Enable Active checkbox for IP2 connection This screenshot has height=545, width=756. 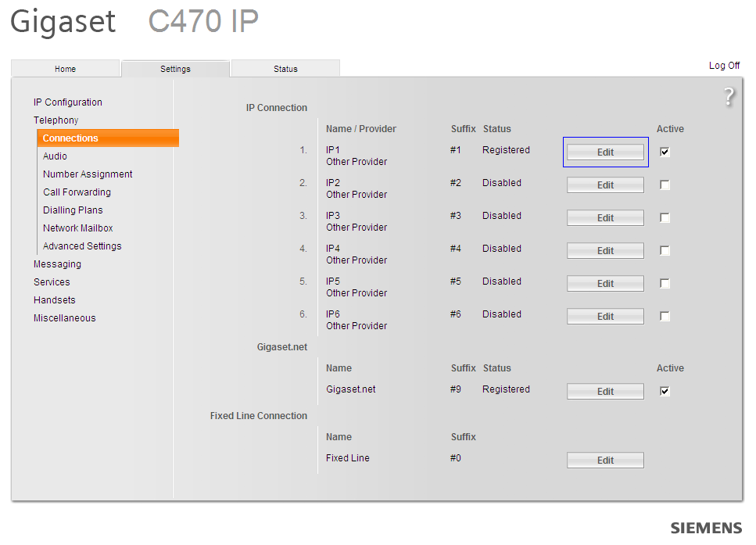point(665,185)
